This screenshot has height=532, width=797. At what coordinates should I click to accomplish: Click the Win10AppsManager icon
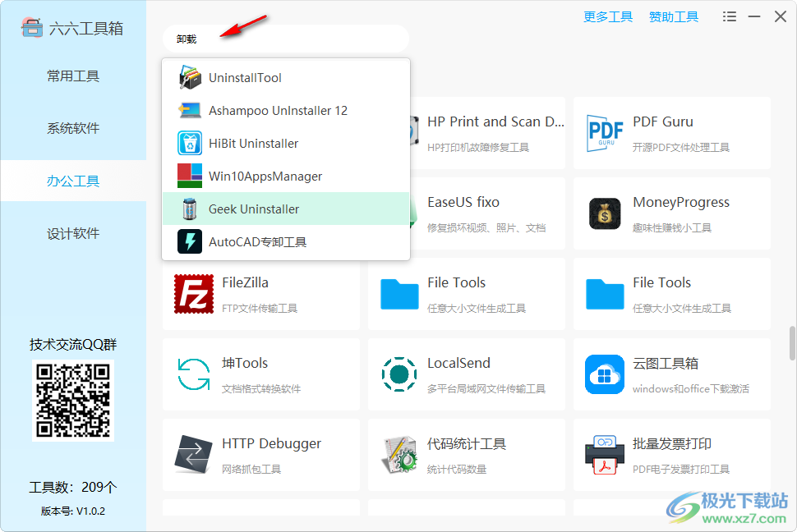[190, 176]
